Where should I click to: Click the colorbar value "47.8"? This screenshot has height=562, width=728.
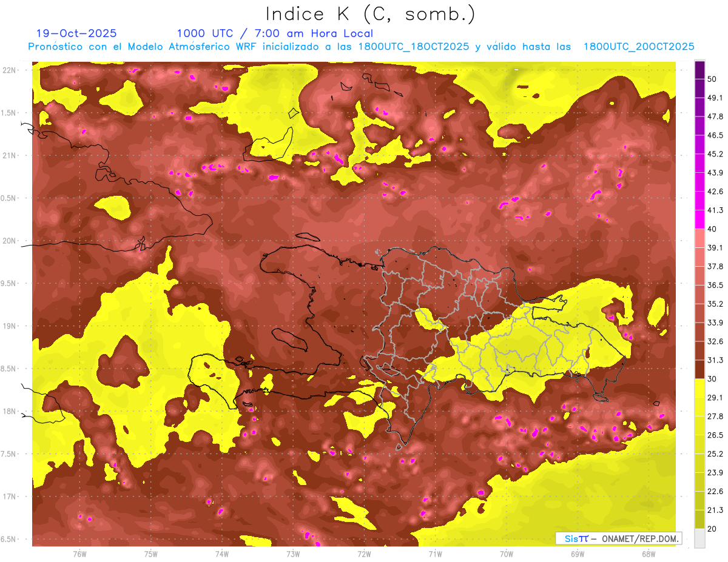(x=716, y=116)
